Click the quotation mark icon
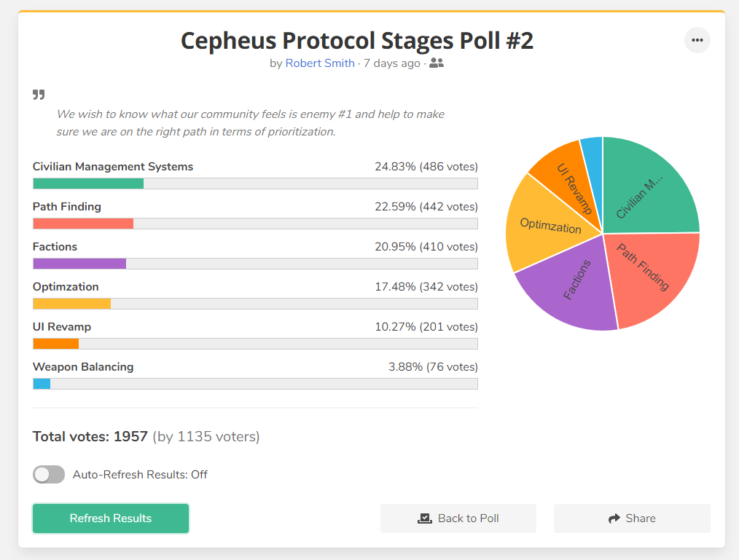This screenshot has width=739, height=560. (x=39, y=95)
